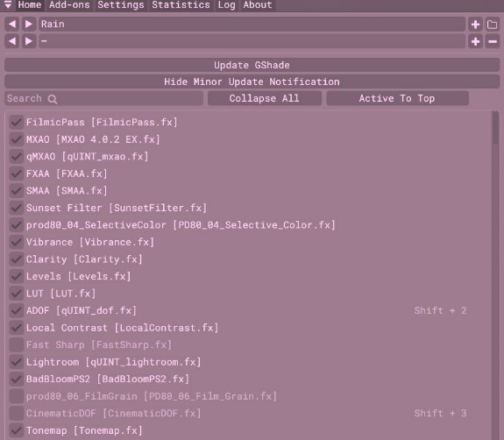Viewport: 504px width, 440px height.
Task: Toggle FXAA effect checkbox
Action: pyautogui.click(x=17, y=174)
